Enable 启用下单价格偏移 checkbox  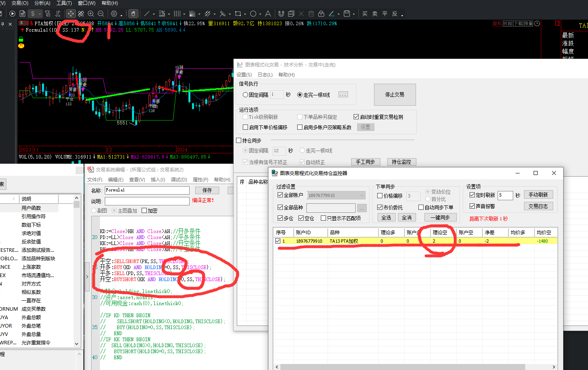click(x=265, y=127)
